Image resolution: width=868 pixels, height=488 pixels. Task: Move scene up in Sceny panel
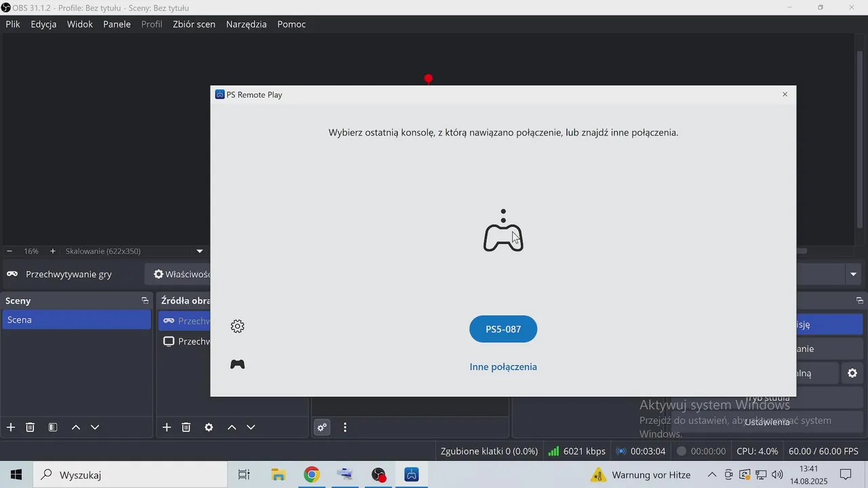click(x=76, y=427)
